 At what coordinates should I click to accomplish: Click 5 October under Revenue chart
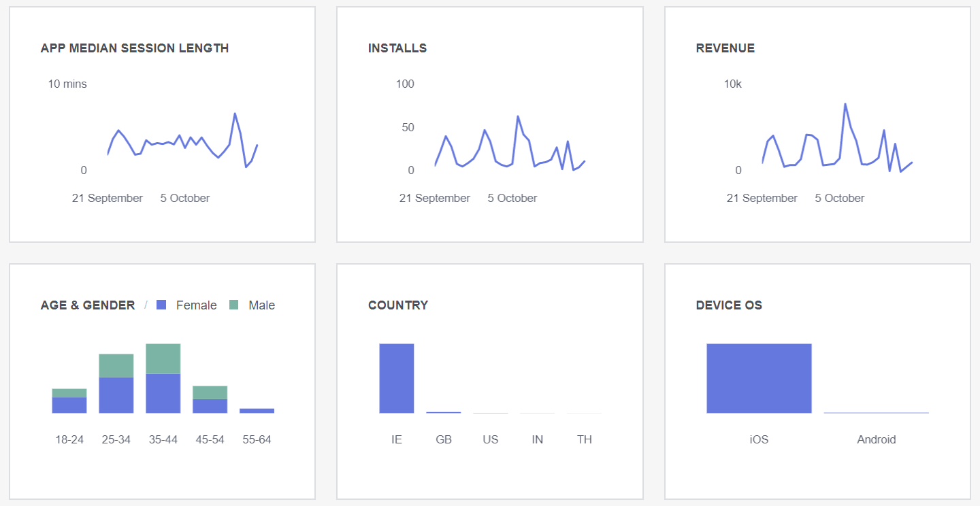(840, 198)
